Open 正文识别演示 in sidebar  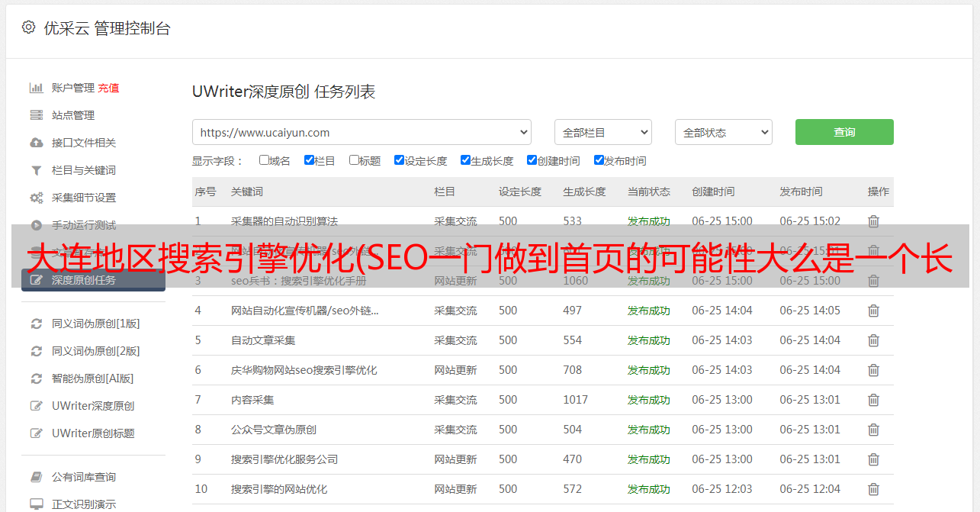click(84, 504)
